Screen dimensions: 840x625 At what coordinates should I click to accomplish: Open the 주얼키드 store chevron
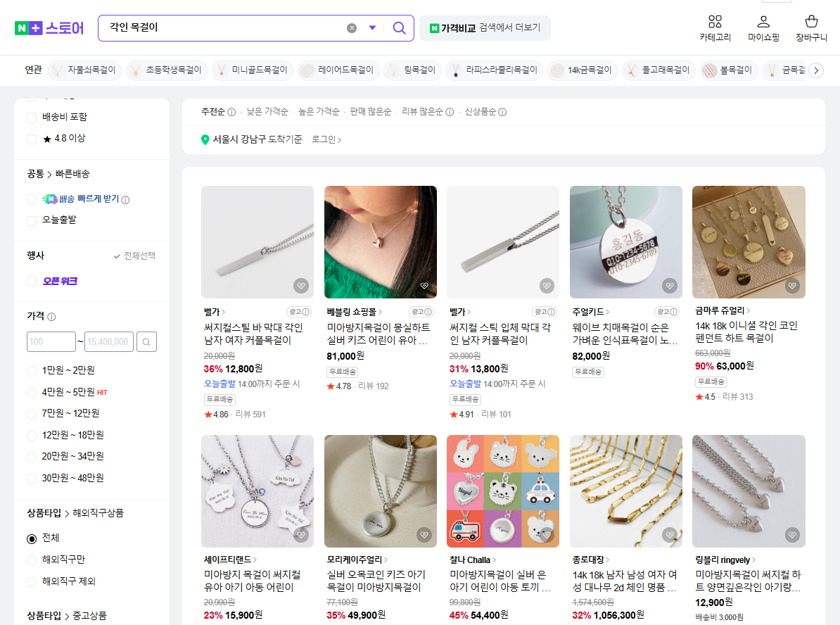pos(607,312)
